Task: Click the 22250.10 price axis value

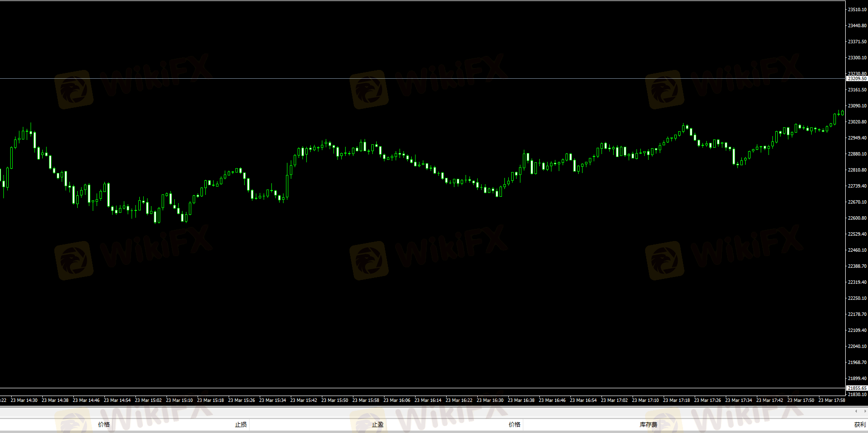Action: pyautogui.click(x=857, y=298)
